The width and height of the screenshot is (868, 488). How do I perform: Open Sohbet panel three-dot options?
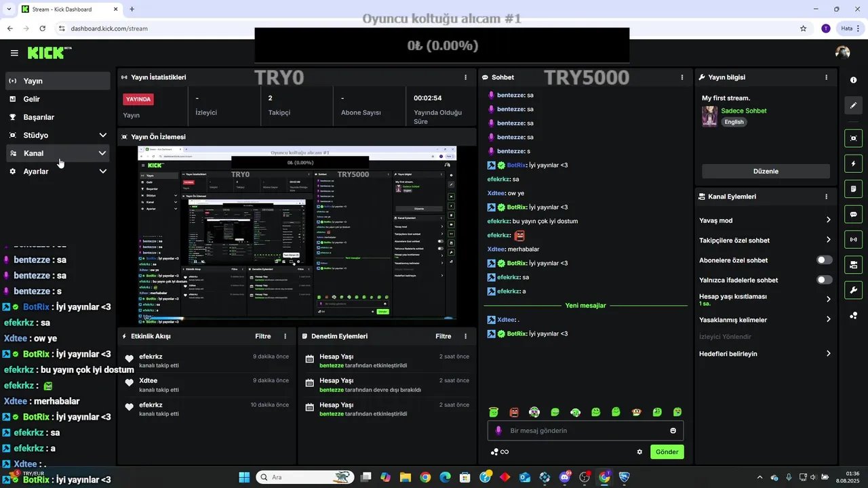click(x=682, y=77)
